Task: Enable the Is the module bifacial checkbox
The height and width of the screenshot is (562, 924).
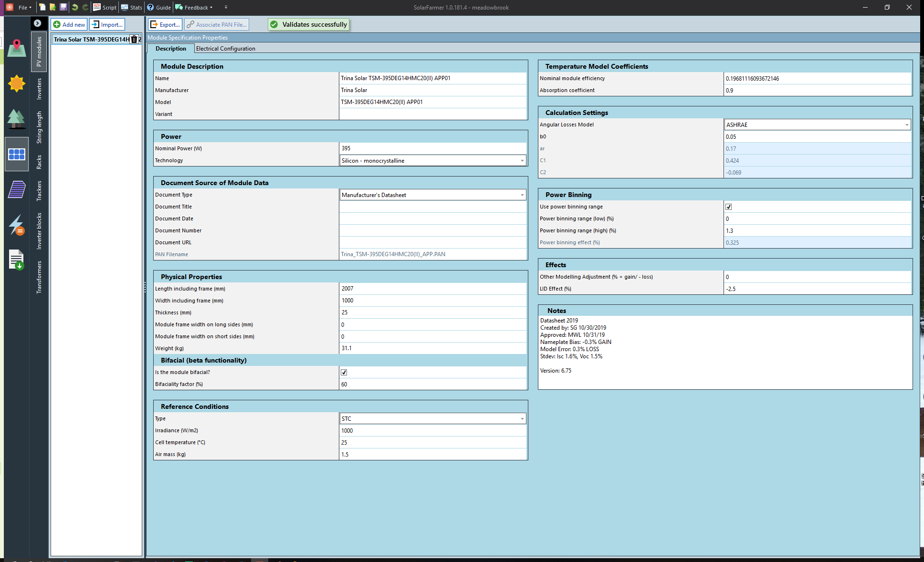Action: (x=344, y=372)
